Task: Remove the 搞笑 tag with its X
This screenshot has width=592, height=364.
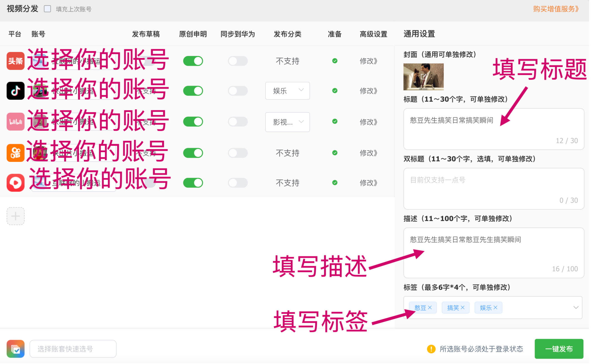Action: (x=463, y=307)
